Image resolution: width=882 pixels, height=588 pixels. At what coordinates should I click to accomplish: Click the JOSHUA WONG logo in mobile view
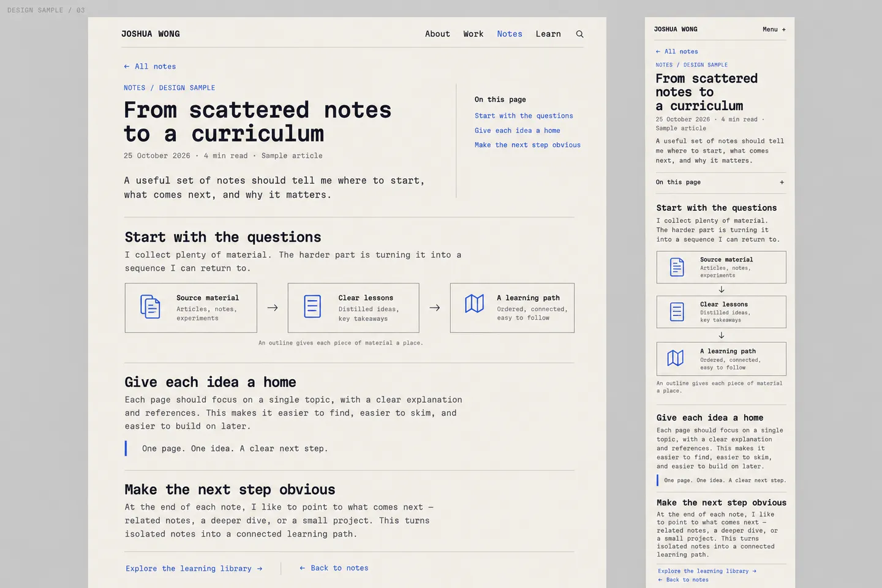click(676, 29)
